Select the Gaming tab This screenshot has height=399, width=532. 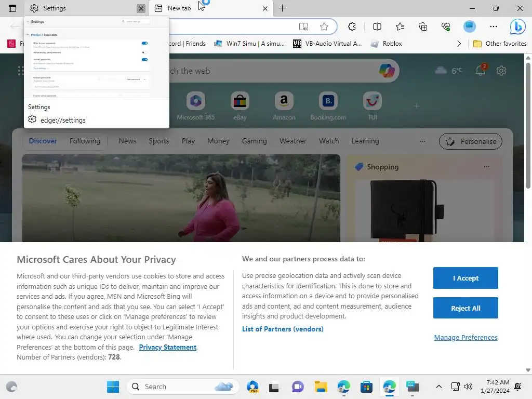point(254,141)
